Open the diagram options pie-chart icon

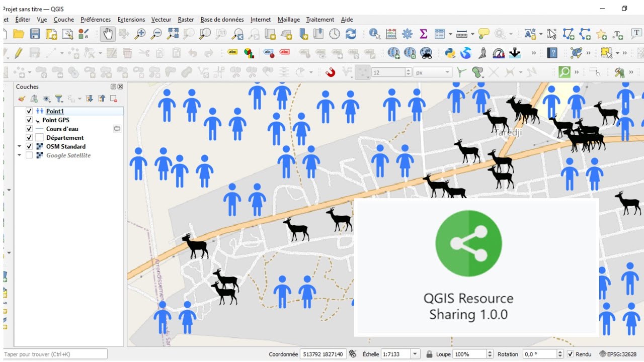tap(249, 53)
